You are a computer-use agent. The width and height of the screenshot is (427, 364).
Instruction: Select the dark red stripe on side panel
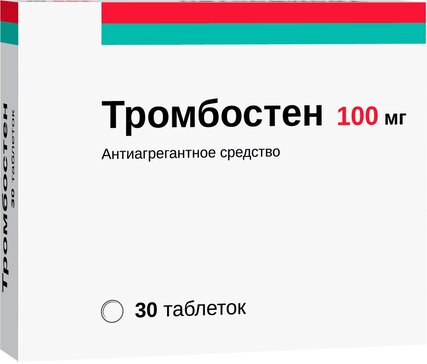click(9, 15)
